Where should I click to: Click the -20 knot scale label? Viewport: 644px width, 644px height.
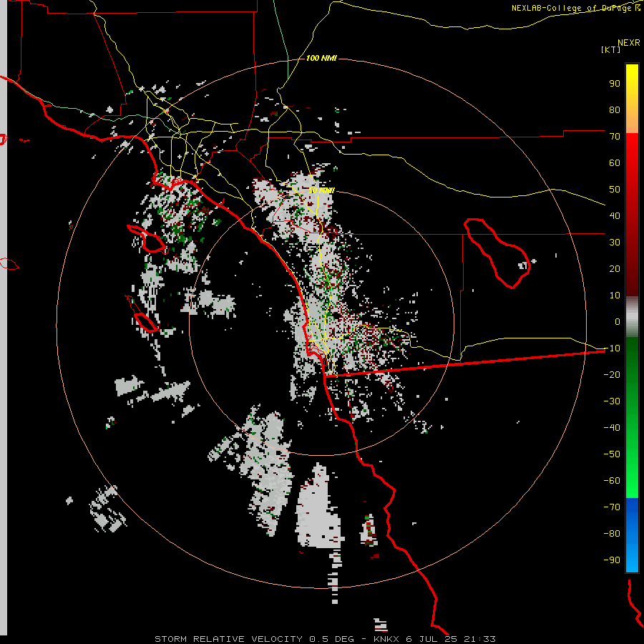(x=612, y=374)
